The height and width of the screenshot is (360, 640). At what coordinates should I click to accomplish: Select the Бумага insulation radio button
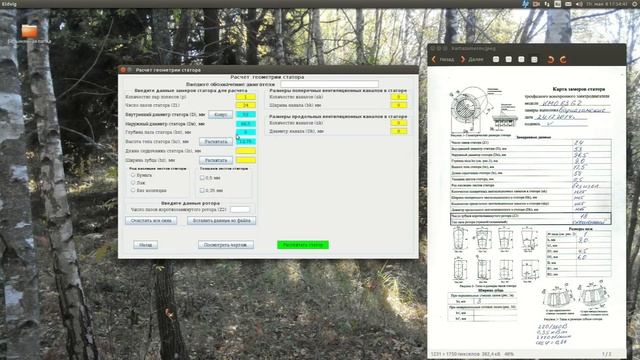click(x=133, y=175)
